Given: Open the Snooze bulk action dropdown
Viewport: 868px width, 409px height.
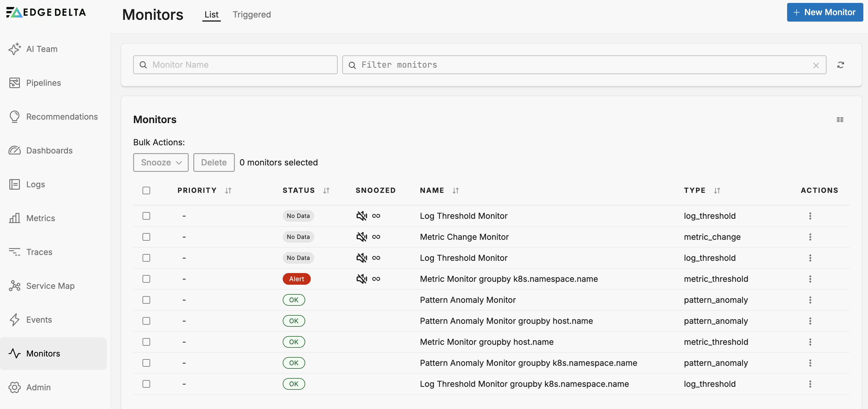Looking at the screenshot, I should click(160, 162).
